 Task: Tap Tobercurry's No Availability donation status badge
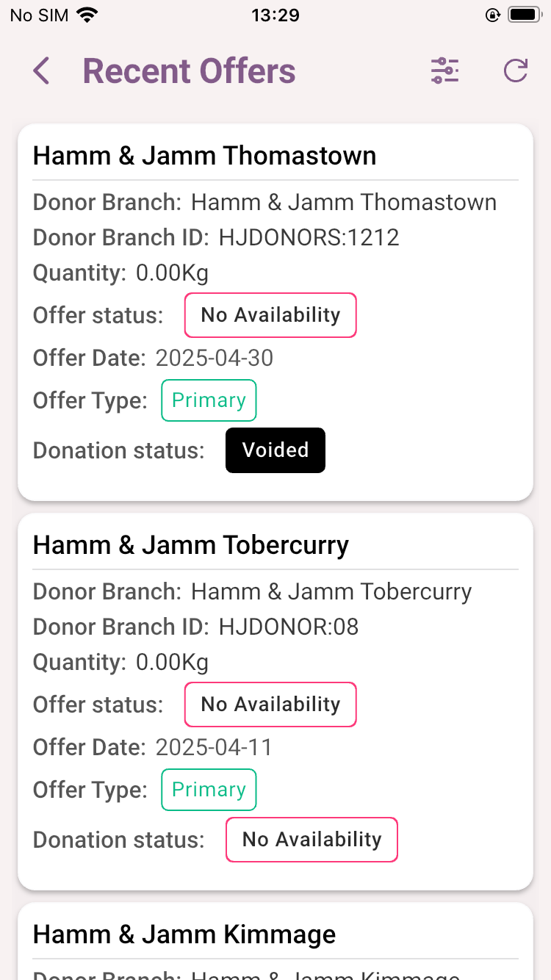311,840
